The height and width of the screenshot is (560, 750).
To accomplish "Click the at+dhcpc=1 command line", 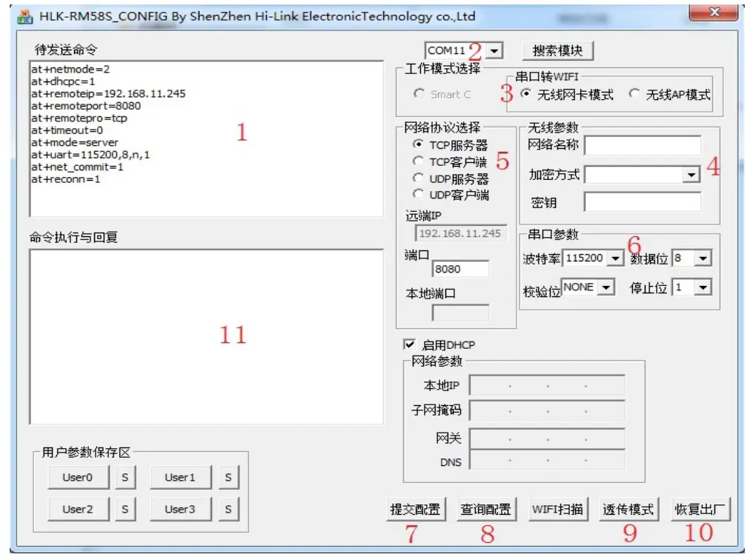I will (63, 81).
